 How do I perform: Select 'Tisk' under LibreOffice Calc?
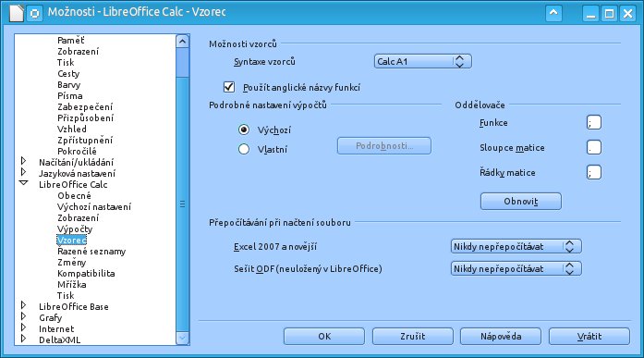(x=66, y=295)
